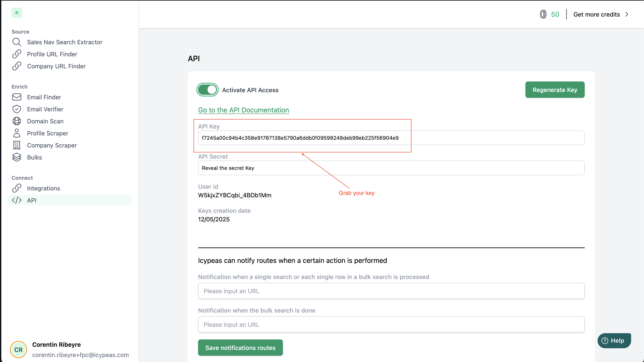This screenshot has height=362, width=644.
Task: Click the Profile URL Finder link icon
Action: click(x=17, y=54)
